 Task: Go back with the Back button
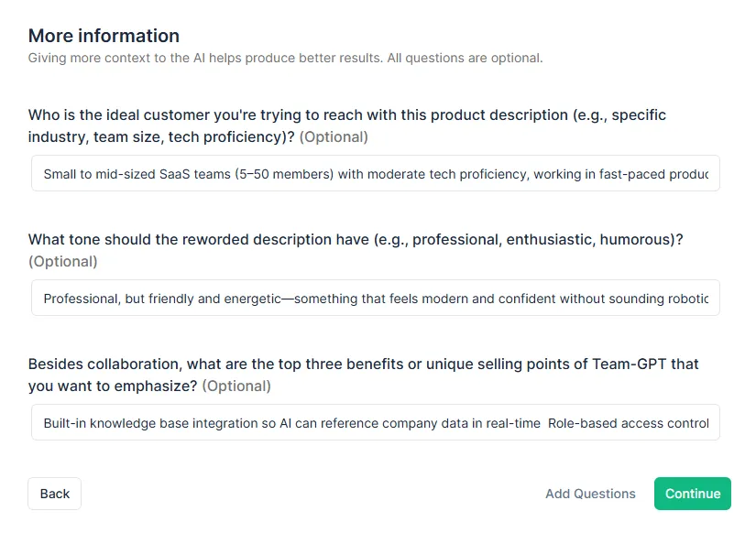(x=55, y=494)
